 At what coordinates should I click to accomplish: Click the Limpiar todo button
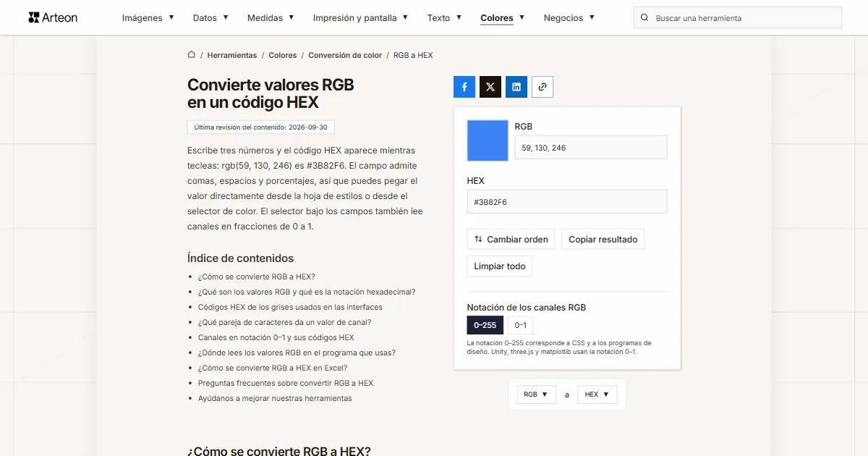(500, 266)
